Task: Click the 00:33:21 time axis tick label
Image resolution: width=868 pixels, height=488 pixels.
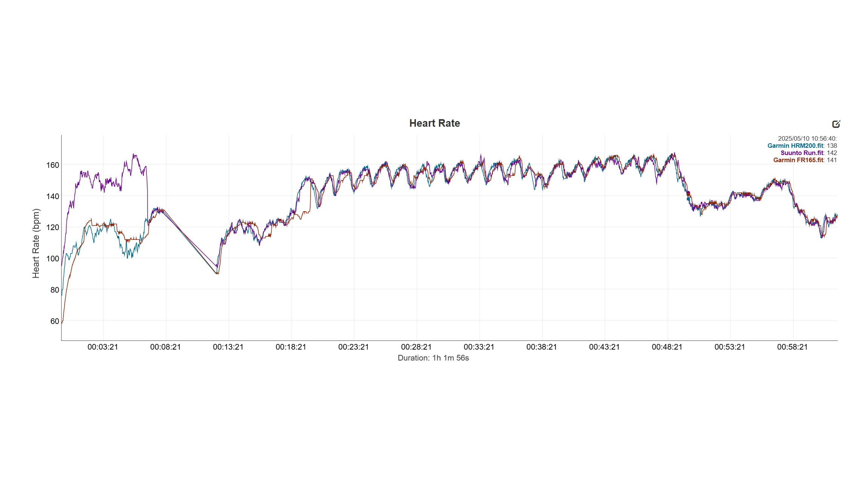Action: [x=479, y=347]
